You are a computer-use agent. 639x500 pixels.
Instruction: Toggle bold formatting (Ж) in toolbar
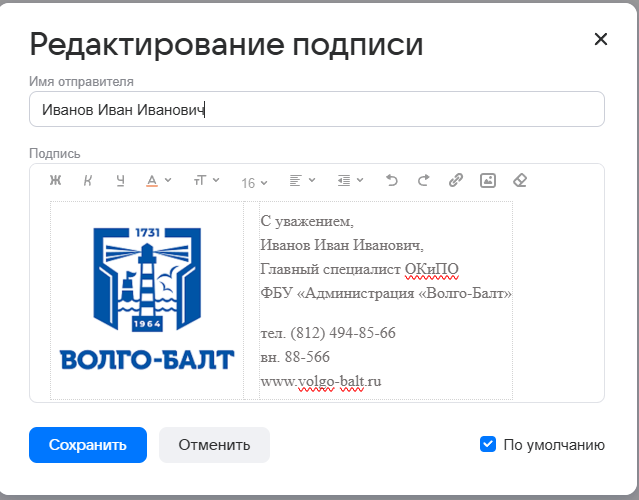[x=56, y=181]
